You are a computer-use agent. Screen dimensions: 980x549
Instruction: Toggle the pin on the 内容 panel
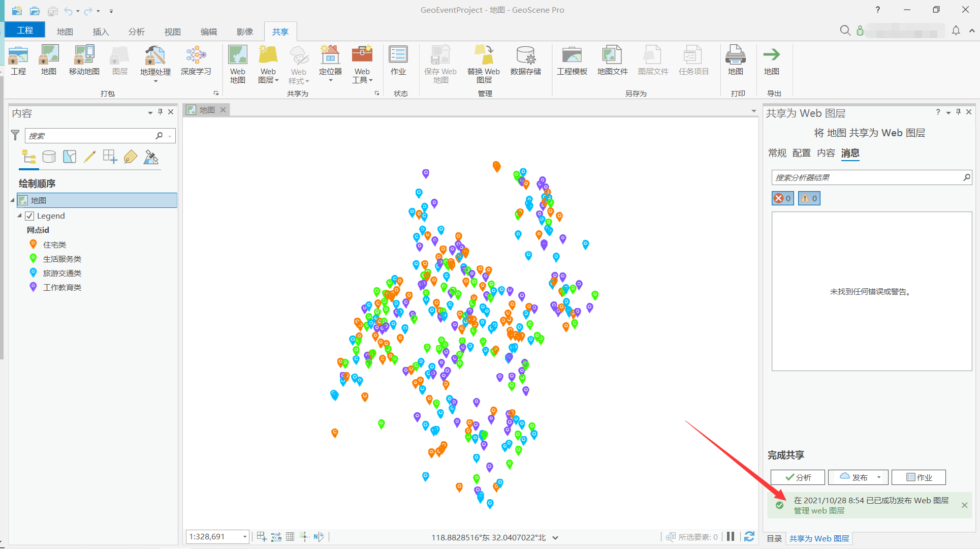[x=160, y=113]
